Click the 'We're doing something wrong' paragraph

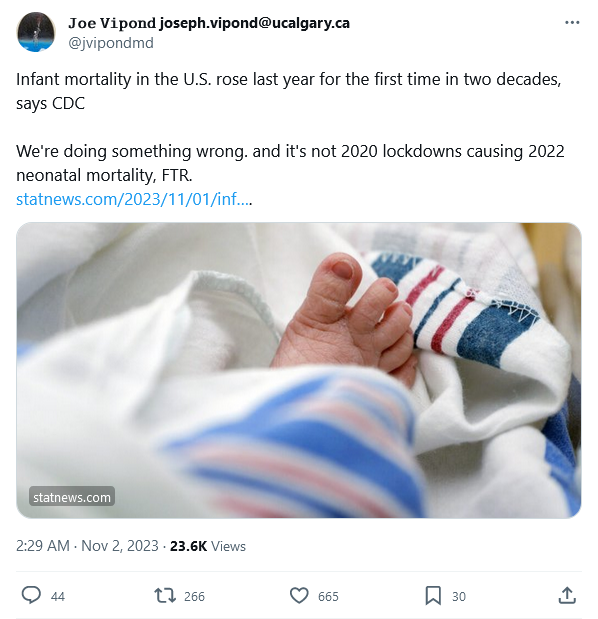[290, 163]
